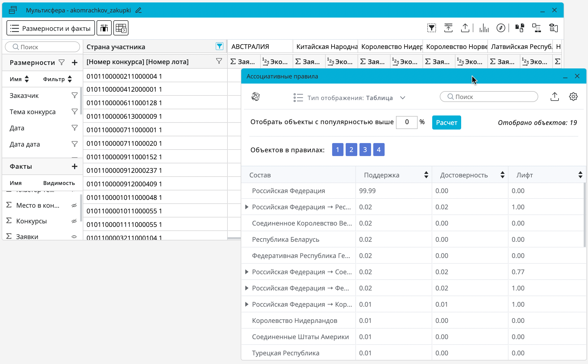This screenshot has height=364, width=588.
Task: Edit multisphere name with pencil icon
Action: tap(138, 10)
